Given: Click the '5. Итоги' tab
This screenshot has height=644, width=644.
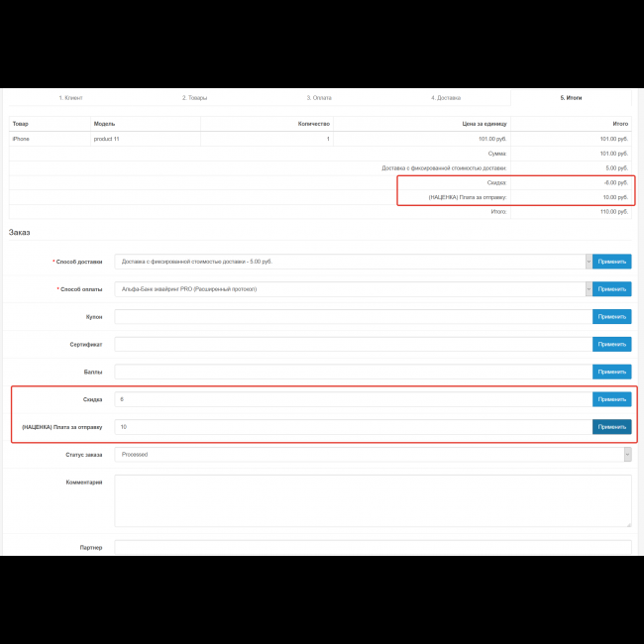Looking at the screenshot, I should (571, 98).
